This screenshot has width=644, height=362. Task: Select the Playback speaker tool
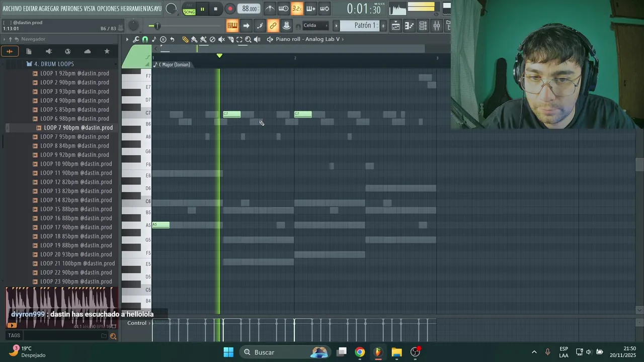(x=258, y=39)
